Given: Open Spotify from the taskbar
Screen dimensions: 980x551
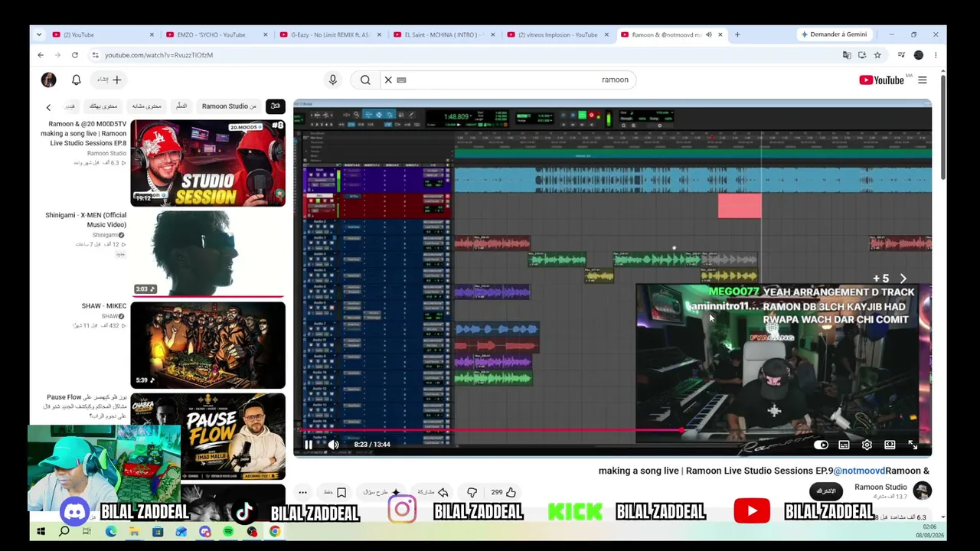Looking at the screenshot, I should pyautogui.click(x=228, y=531).
